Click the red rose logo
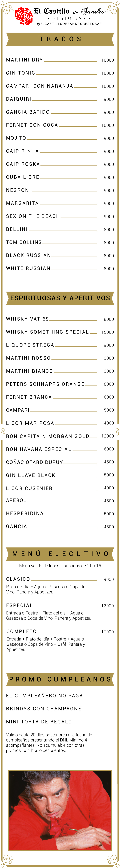Viewport: 120px width, 868px height. [23, 16]
